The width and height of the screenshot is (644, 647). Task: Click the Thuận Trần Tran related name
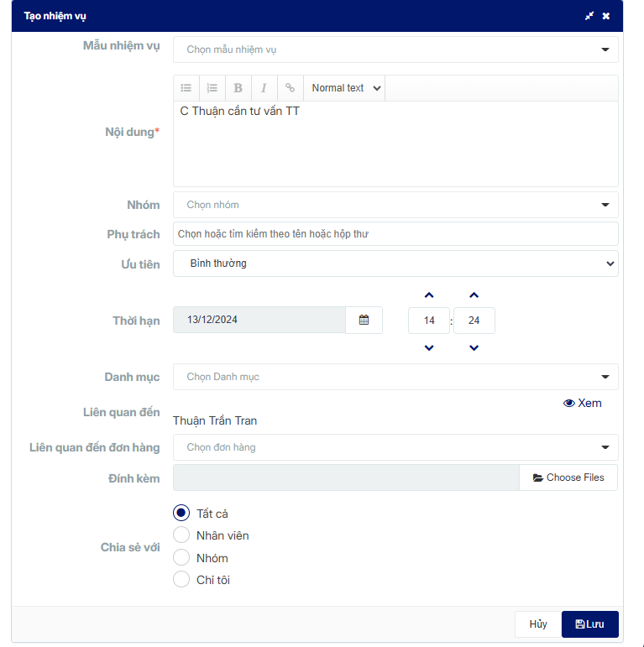[x=215, y=420]
